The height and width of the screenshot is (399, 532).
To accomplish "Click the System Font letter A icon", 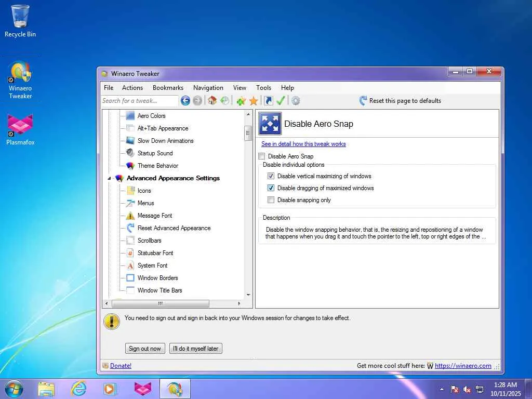I will (130, 265).
